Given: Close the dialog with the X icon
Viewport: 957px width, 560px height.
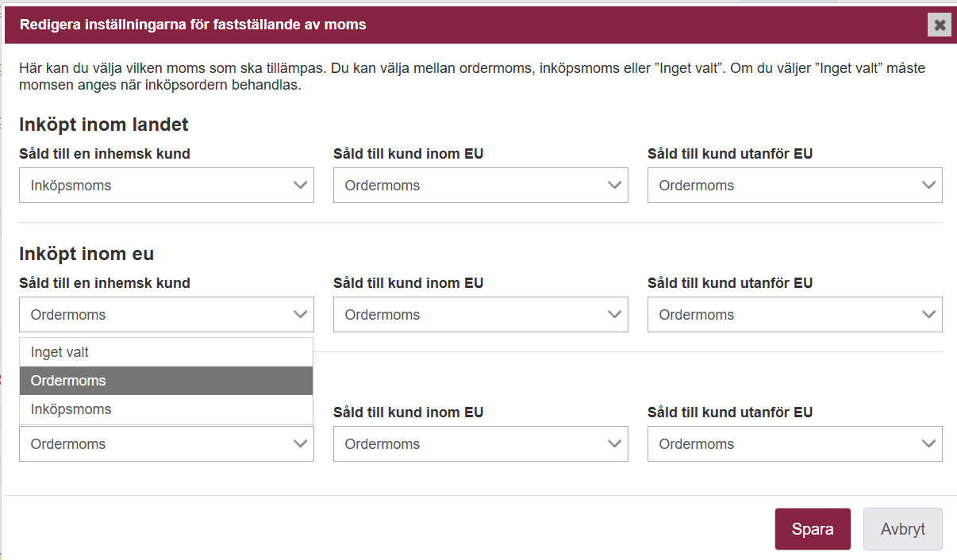Looking at the screenshot, I should tap(940, 25).
